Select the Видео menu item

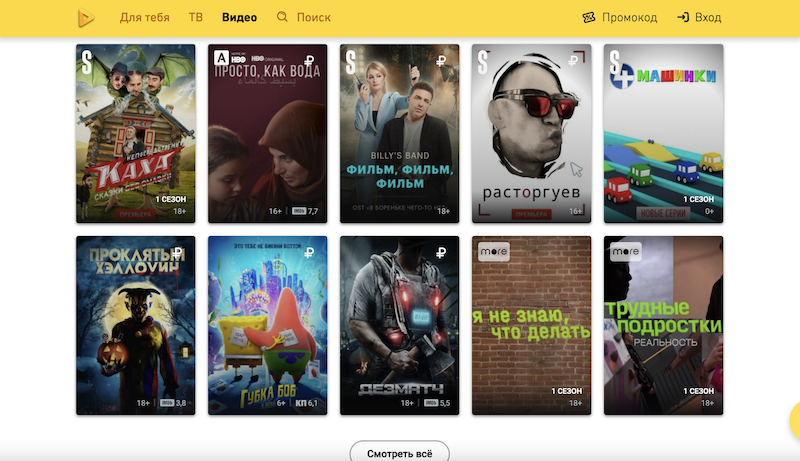239,17
